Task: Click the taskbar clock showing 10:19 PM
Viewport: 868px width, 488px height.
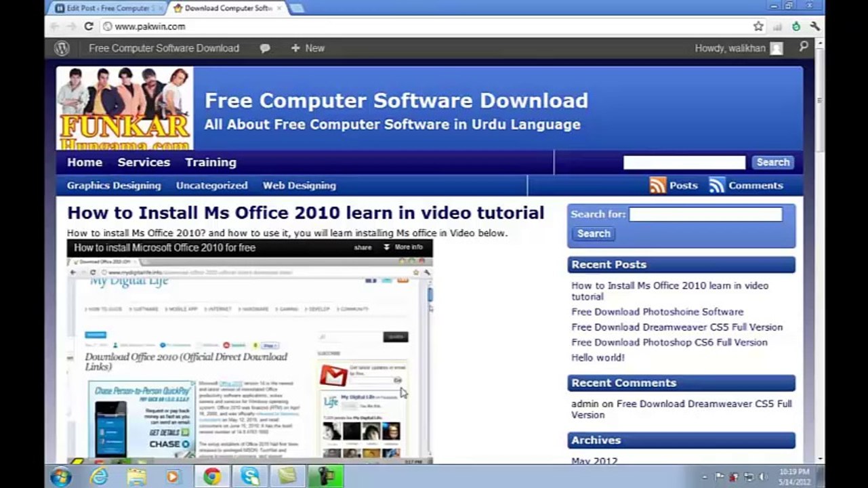Action: (793, 476)
